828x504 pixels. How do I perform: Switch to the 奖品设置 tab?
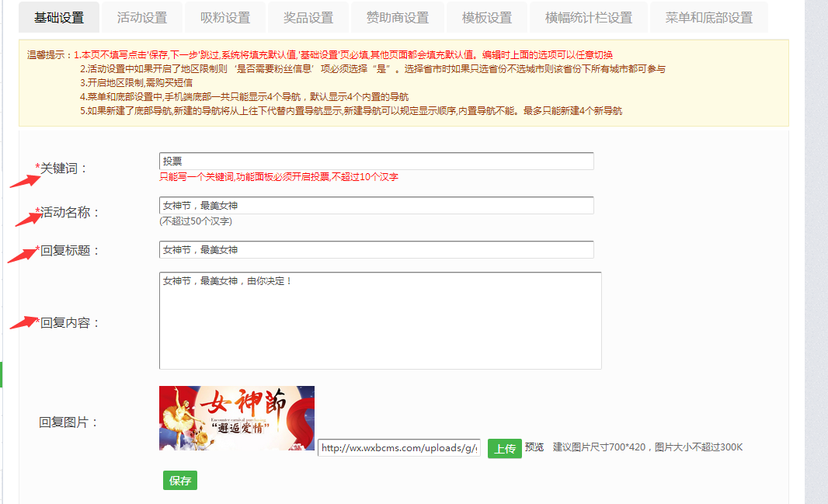[308, 16]
